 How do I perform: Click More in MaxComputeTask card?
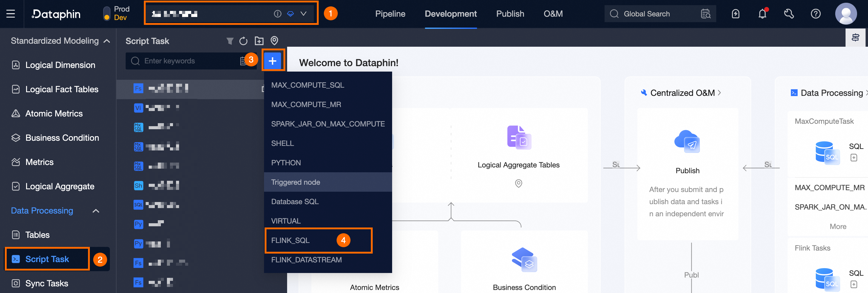coord(838,227)
